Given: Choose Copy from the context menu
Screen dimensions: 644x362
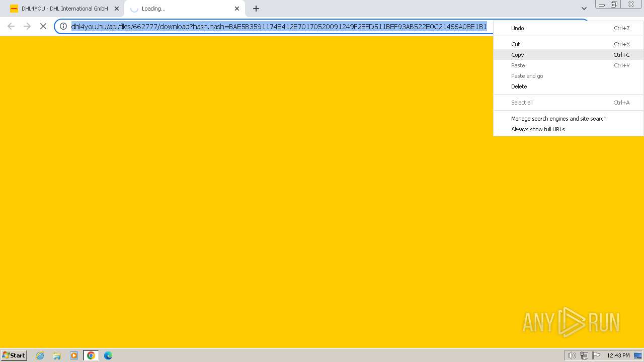Looking at the screenshot, I should (x=569, y=55).
